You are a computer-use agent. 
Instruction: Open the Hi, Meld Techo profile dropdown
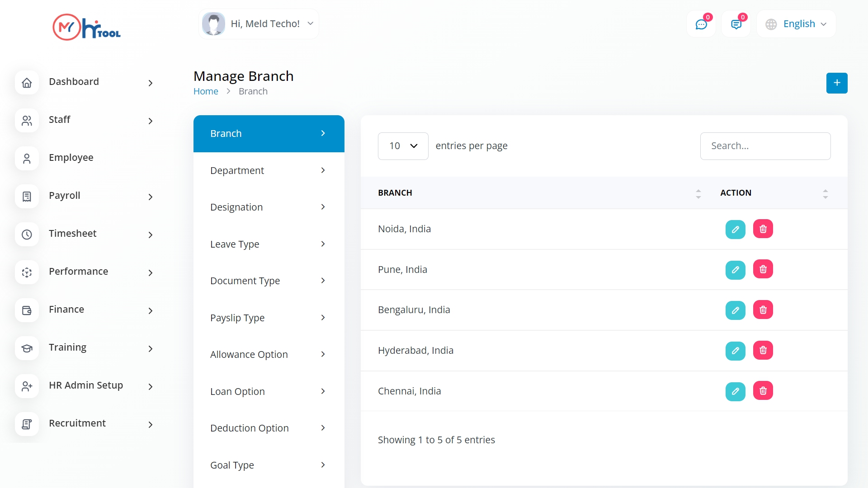coord(259,23)
